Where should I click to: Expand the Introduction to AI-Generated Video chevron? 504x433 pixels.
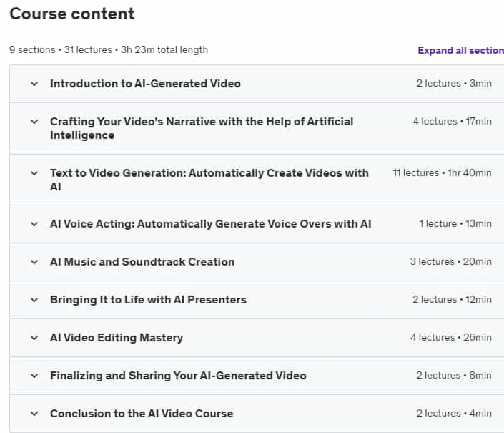tap(34, 84)
